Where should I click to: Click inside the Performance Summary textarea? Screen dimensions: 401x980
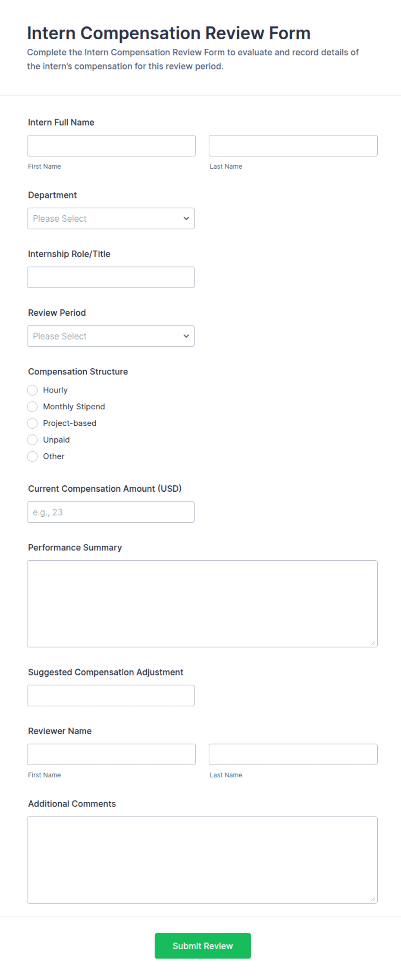202,604
